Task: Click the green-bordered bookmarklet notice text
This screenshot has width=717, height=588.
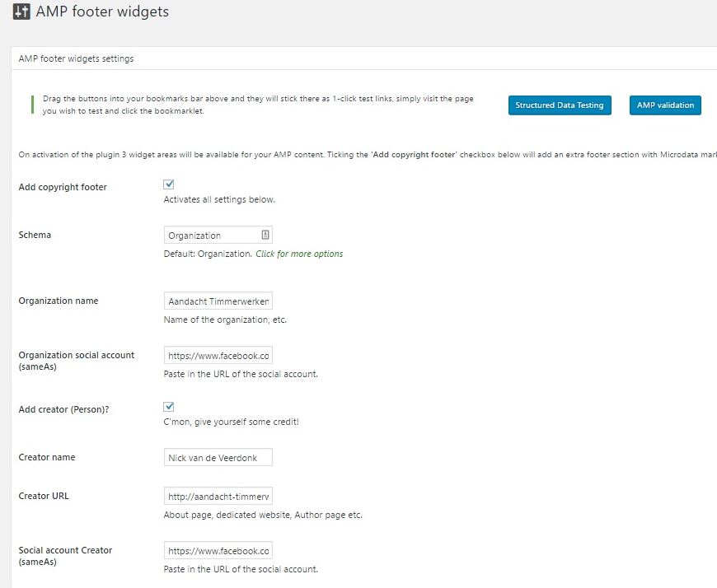Action: point(258,105)
